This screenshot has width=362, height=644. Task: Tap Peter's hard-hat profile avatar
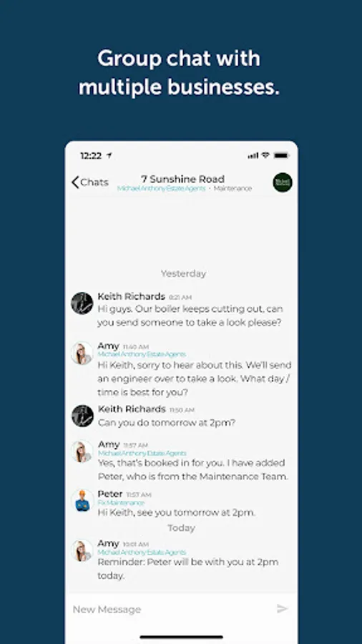[x=82, y=501]
